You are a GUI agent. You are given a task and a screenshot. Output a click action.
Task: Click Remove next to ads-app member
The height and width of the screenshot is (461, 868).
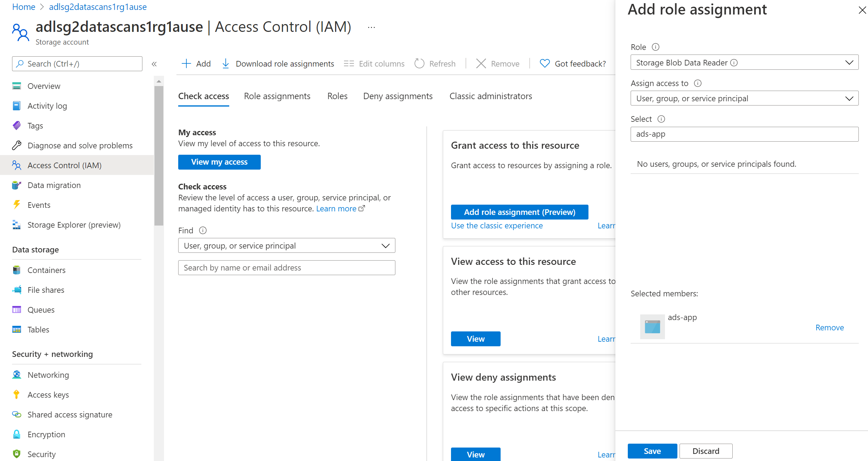pyautogui.click(x=829, y=327)
